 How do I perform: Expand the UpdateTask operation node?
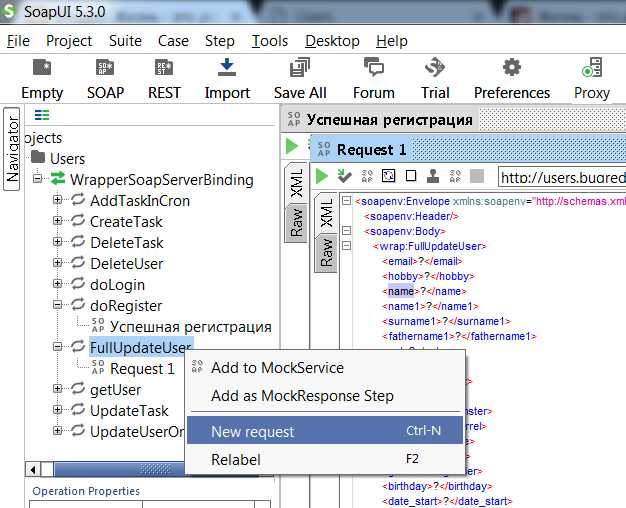(x=57, y=410)
